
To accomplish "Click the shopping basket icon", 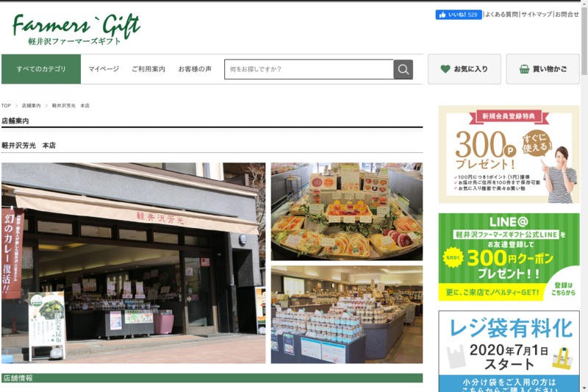I will point(524,69).
